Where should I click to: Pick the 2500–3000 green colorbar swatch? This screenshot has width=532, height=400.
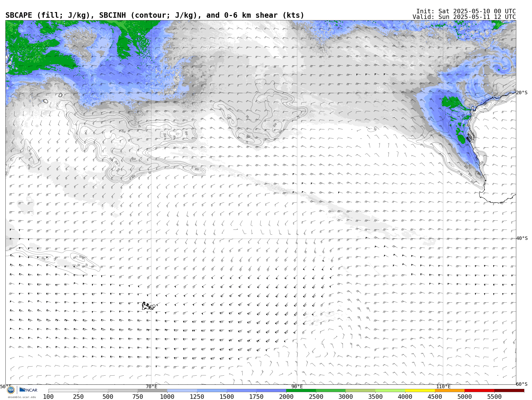[331, 391]
